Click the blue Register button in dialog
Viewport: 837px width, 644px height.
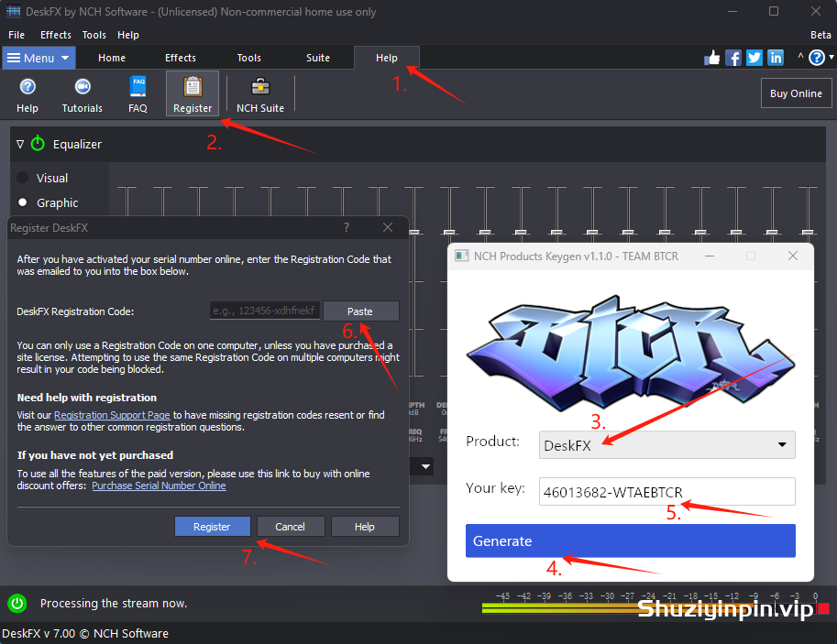coord(212,527)
